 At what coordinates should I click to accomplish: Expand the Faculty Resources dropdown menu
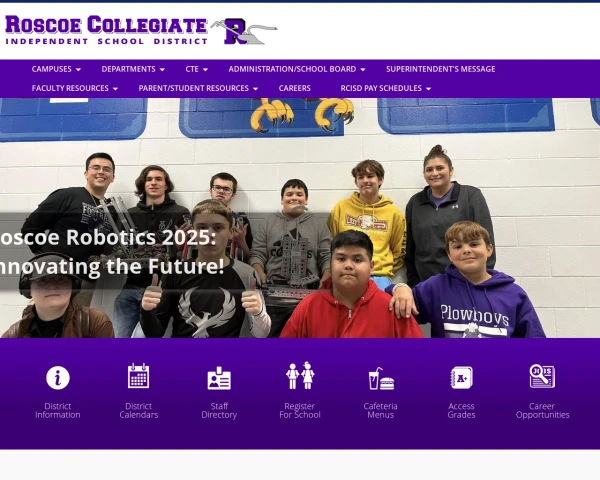click(x=75, y=88)
